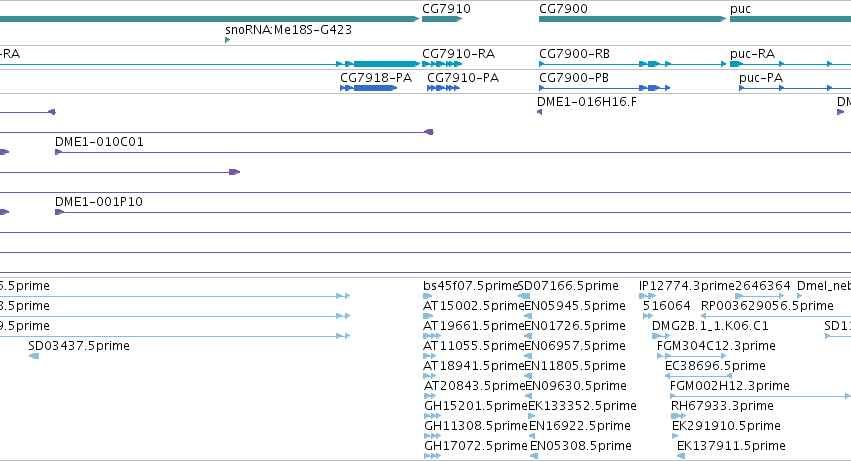Select the RP003629056.5prime EST
This screenshot has width=851, height=461.
pos(767,306)
